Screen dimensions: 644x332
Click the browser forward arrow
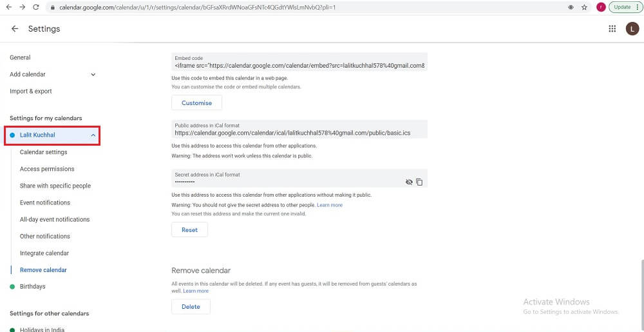point(22,7)
